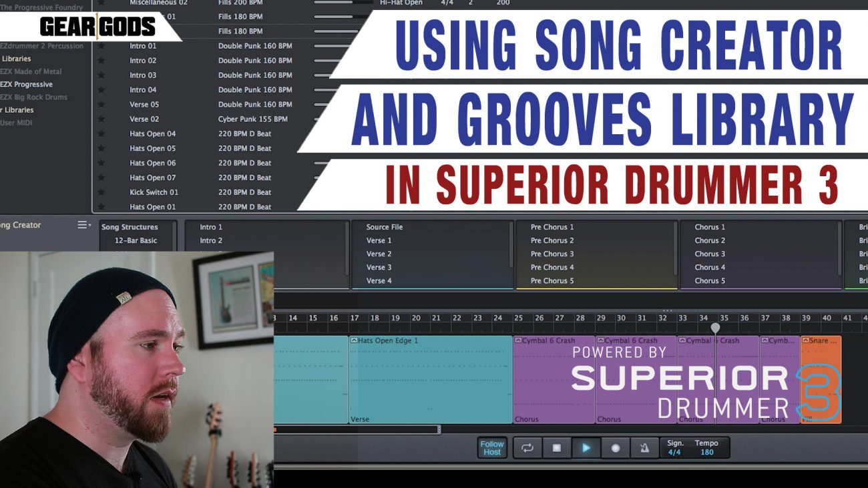Star the Hats Open 06 groove

pos(101,164)
